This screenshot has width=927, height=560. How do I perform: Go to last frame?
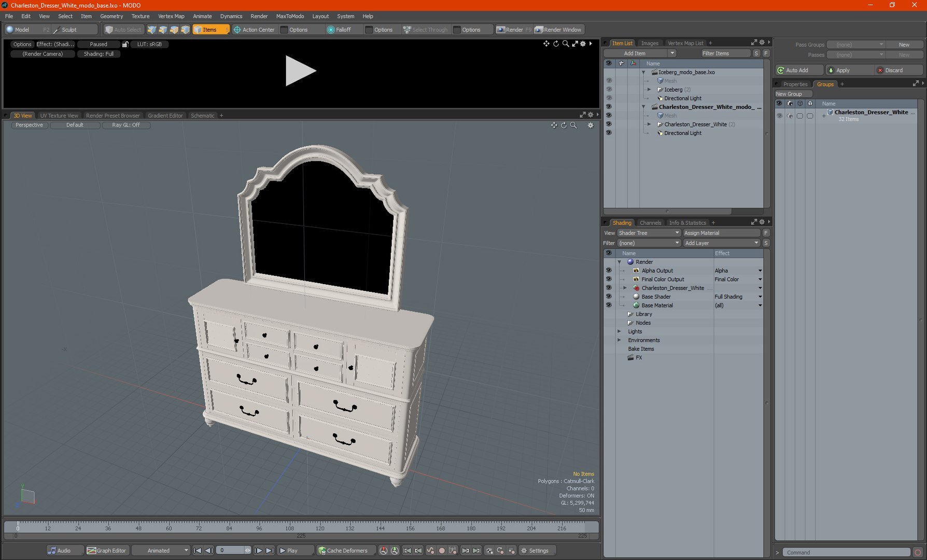pos(270,551)
